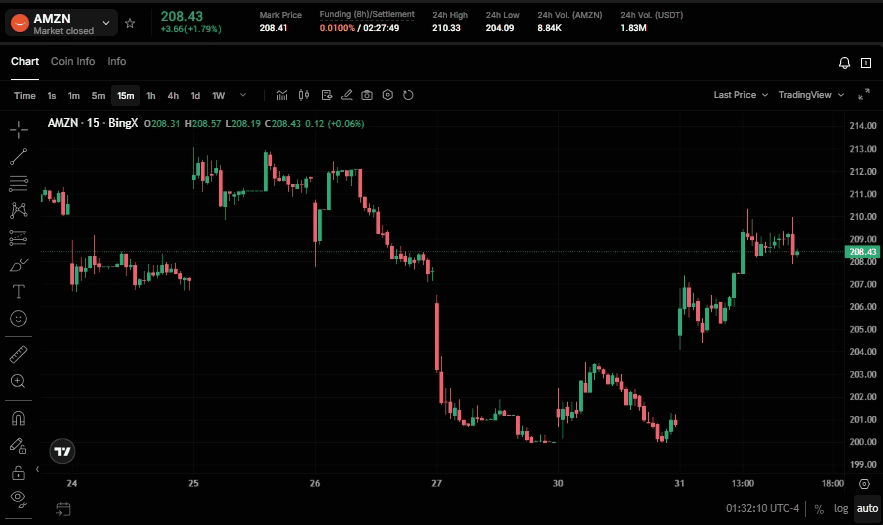The width and height of the screenshot is (883, 525).
Task: Select the 1h timeframe
Action: [x=151, y=96]
